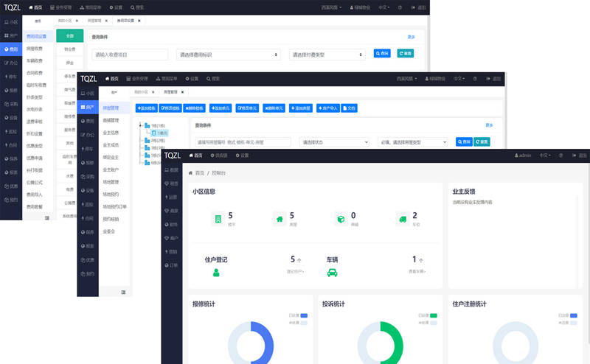Image resolution: width=590 pixels, height=364 pixels.
Task: Click the help icon in middle window header
Action: coord(475,79)
